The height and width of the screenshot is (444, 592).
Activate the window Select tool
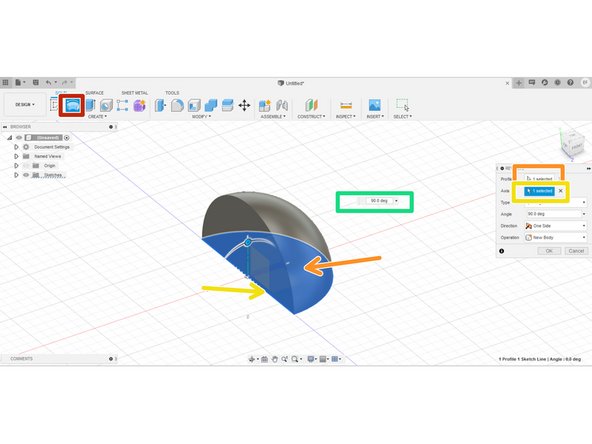(402, 105)
